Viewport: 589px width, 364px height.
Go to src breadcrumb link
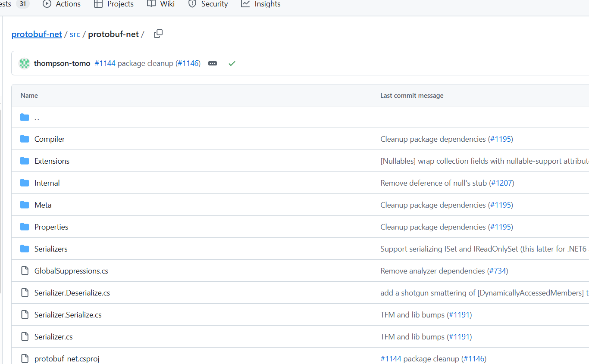pos(75,34)
